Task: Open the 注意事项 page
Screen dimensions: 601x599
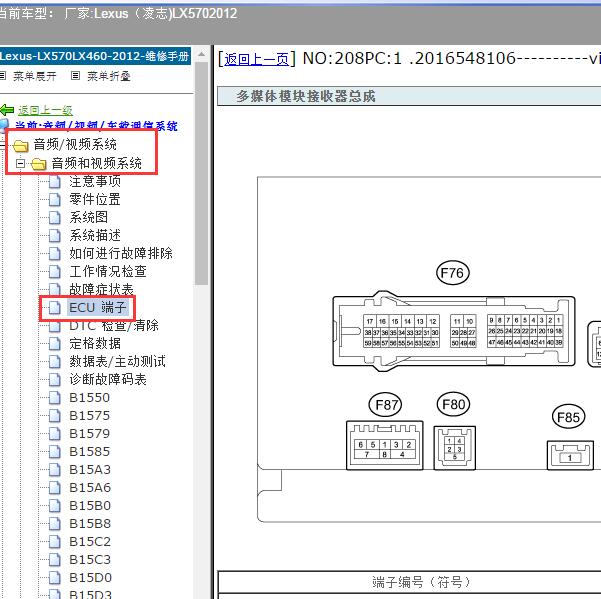Action: [95, 181]
